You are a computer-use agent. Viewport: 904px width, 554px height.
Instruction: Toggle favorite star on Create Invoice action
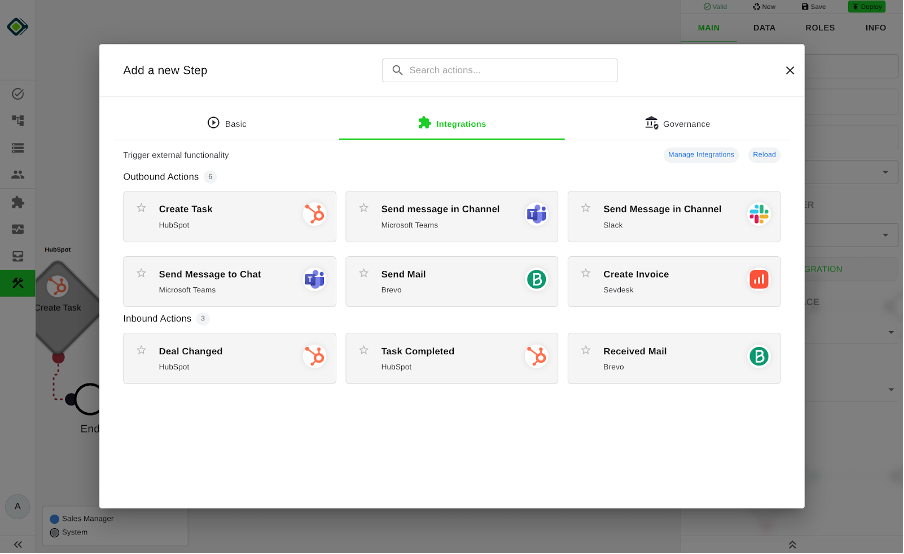click(586, 273)
